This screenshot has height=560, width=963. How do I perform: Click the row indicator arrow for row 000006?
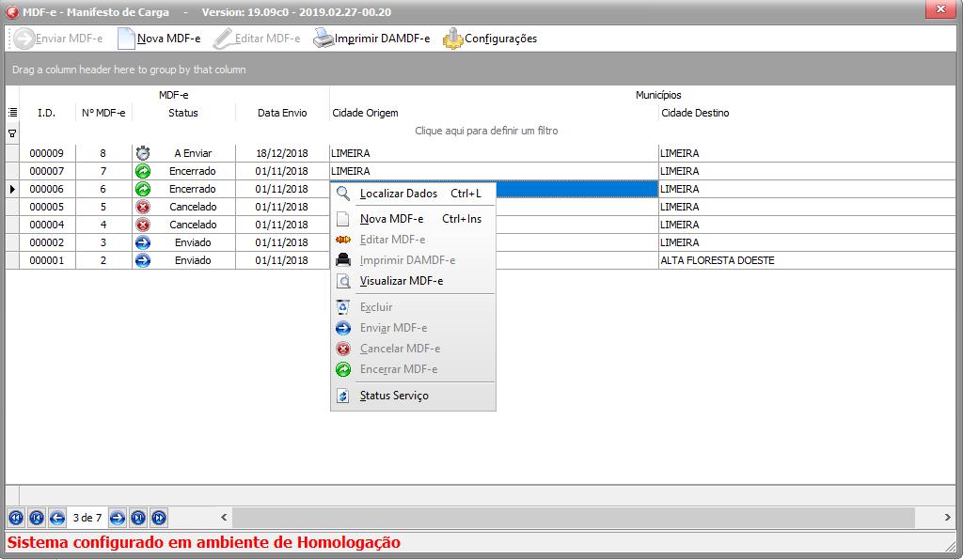pyautogui.click(x=12, y=189)
